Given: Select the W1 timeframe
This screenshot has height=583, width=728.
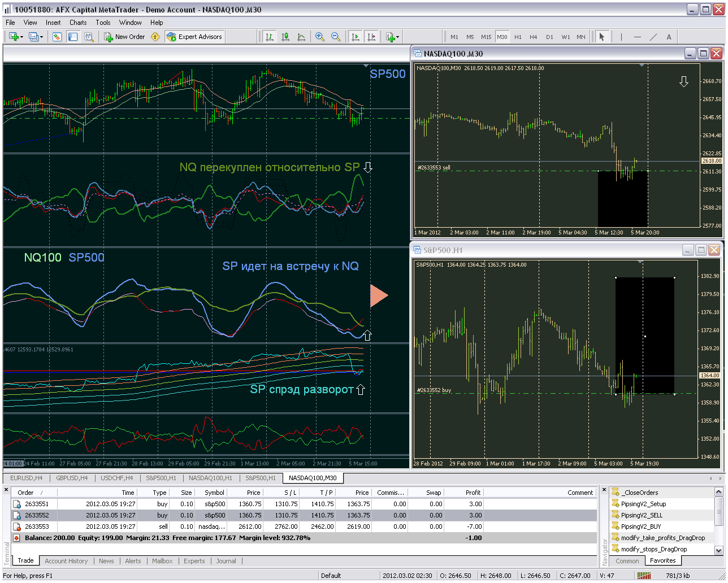Looking at the screenshot, I should pos(565,37).
